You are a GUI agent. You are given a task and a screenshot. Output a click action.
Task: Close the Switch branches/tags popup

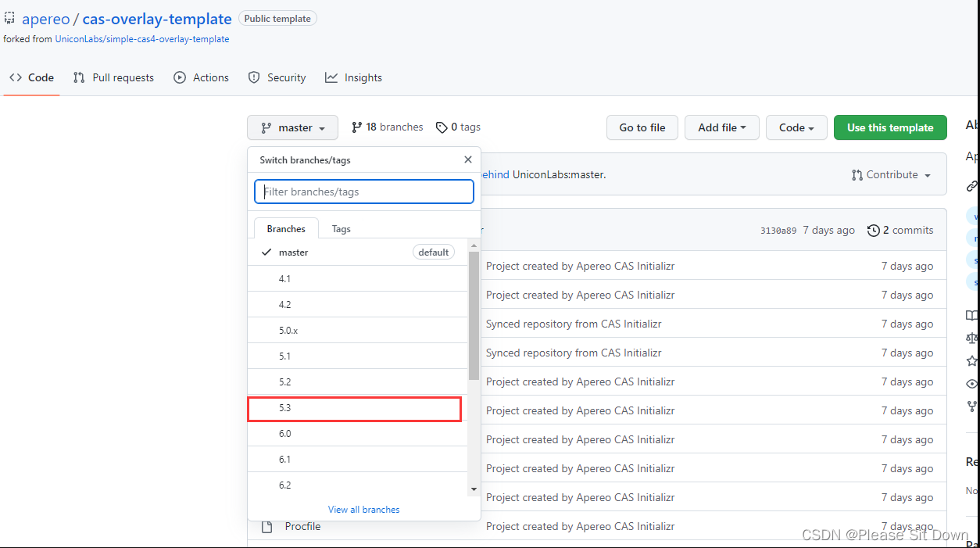click(468, 159)
